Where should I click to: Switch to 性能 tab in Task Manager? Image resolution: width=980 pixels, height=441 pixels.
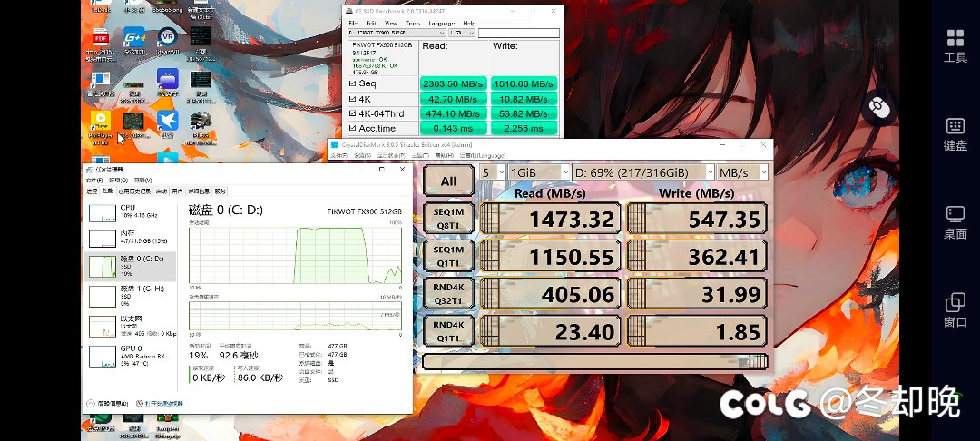click(x=107, y=191)
